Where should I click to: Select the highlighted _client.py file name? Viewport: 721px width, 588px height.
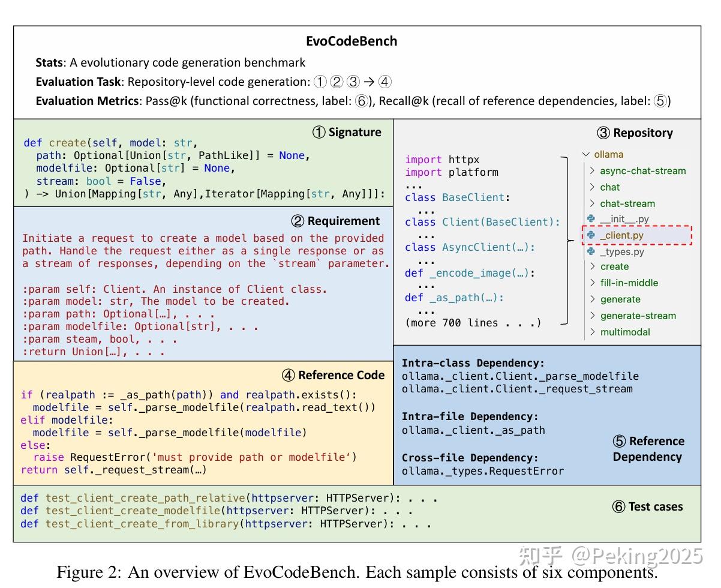[x=621, y=235]
